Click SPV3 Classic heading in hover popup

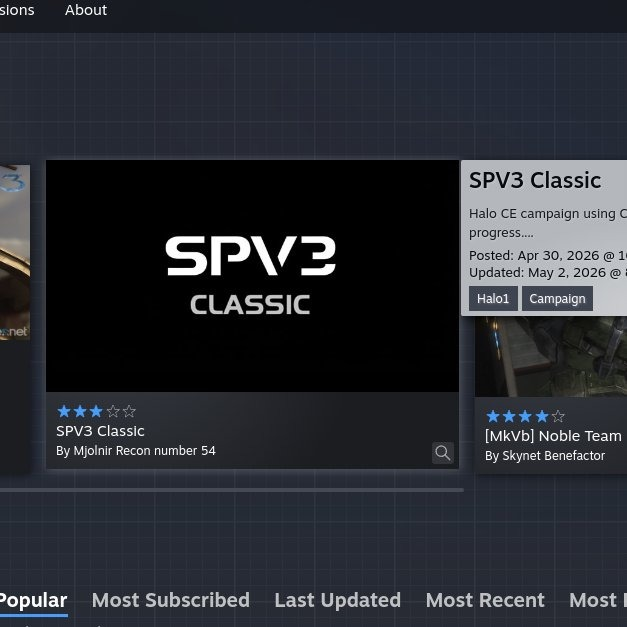535,180
